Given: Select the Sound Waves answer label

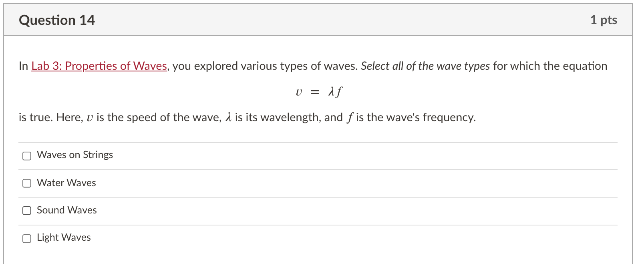Looking at the screenshot, I should [66, 210].
